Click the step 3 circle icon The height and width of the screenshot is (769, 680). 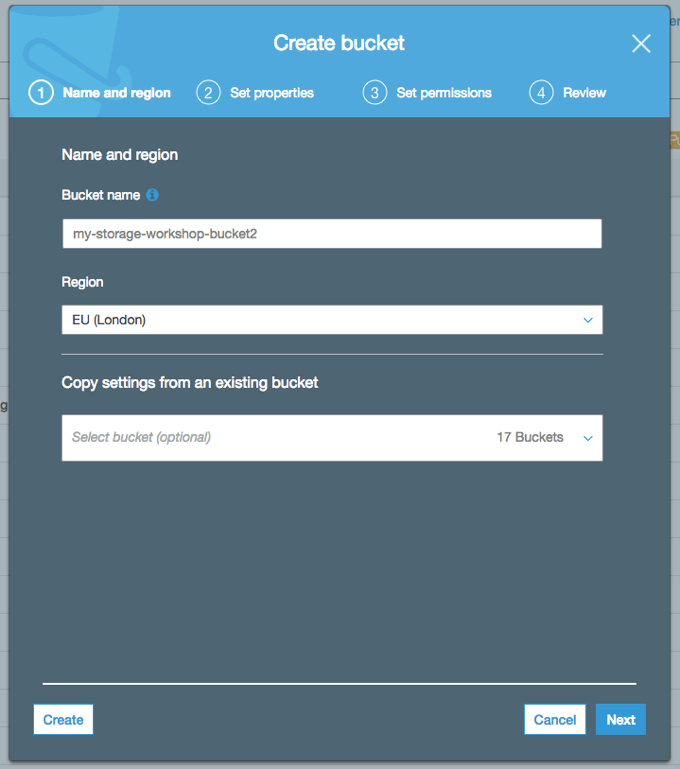pyautogui.click(x=375, y=93)
